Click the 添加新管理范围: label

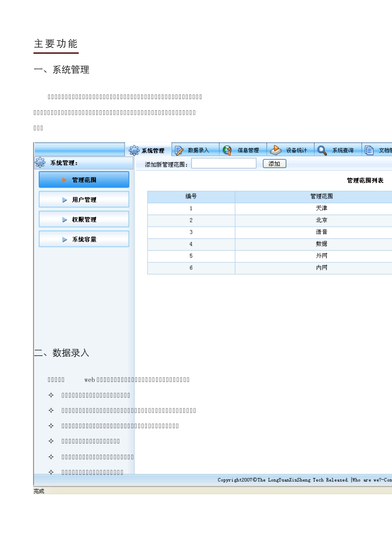pos(166,164)
